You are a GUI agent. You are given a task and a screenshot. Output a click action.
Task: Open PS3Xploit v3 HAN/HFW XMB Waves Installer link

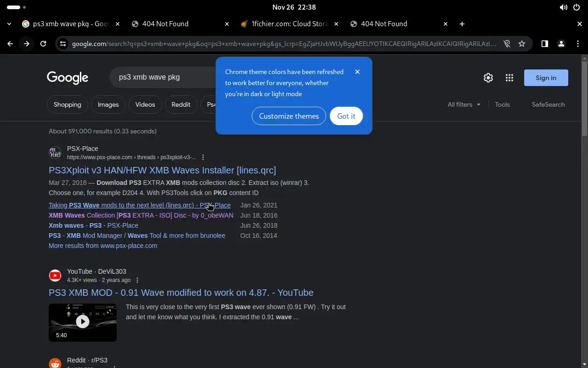(x=162, y=170)
